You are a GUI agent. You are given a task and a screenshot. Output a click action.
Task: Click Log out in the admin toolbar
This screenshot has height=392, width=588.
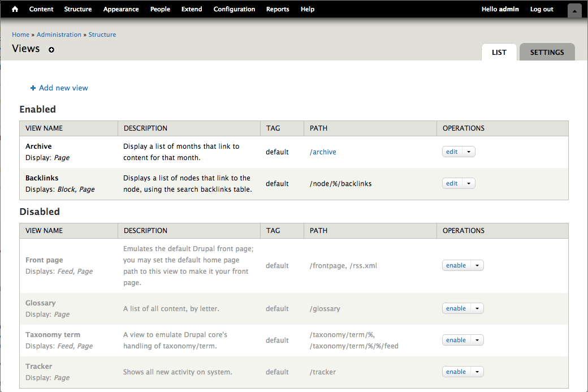pyautogui.click(x=541, y=9)
